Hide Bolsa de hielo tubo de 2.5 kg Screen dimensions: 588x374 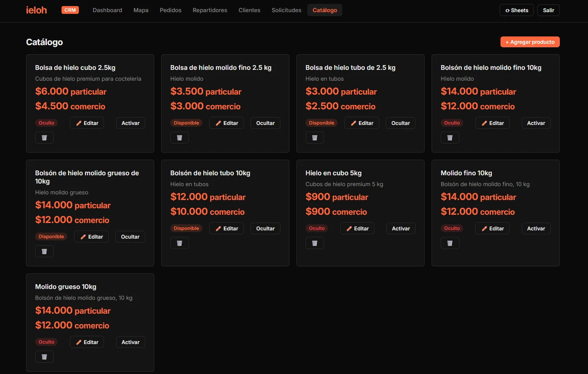pyautogui.click(x=400, y=123)
